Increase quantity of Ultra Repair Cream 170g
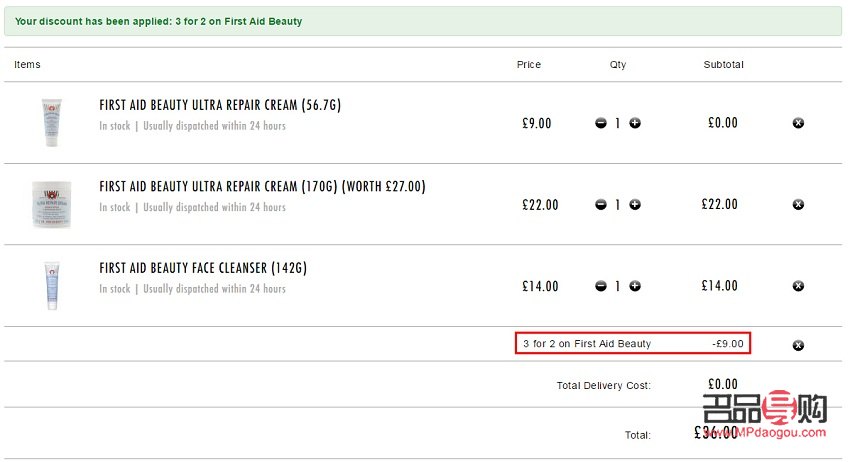 tap(635, 205)
